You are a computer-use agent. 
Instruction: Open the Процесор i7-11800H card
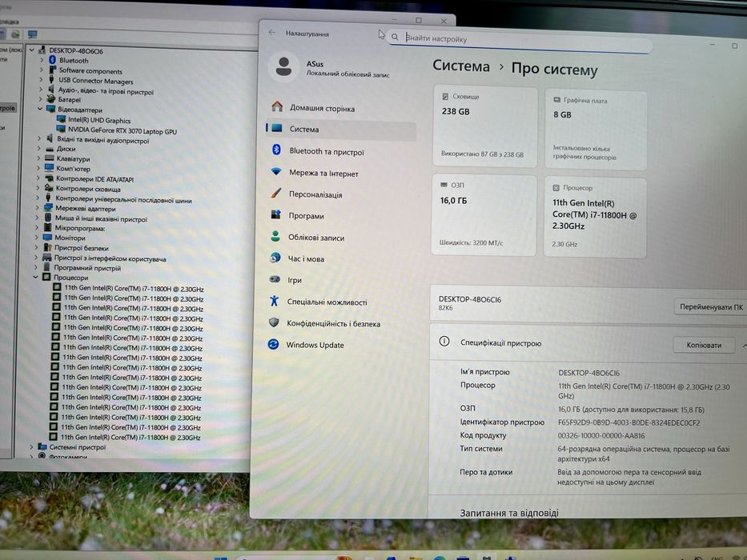click(595, 218)
